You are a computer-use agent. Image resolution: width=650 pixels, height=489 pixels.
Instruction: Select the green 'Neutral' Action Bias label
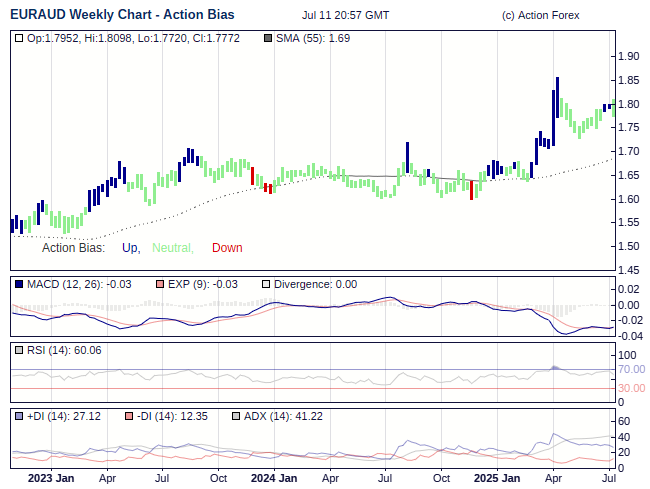(172, 248)
